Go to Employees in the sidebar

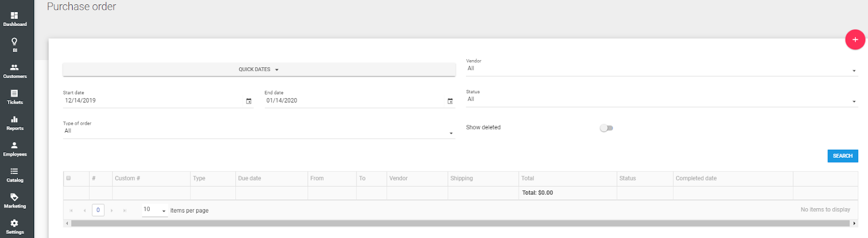click(x=15, y=149)
